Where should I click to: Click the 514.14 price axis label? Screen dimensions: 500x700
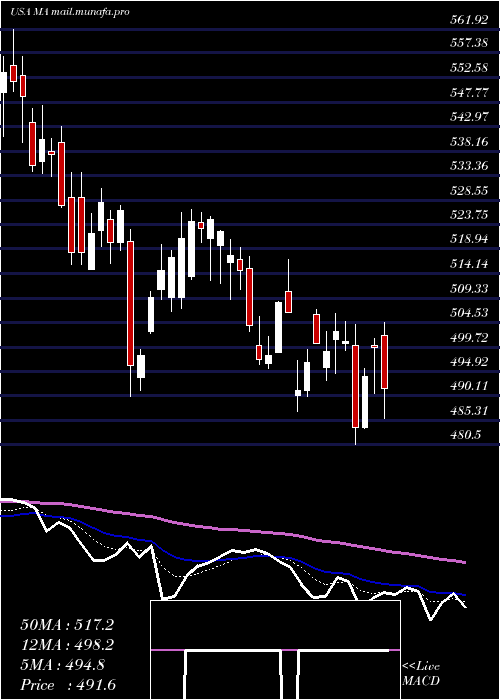468,264
